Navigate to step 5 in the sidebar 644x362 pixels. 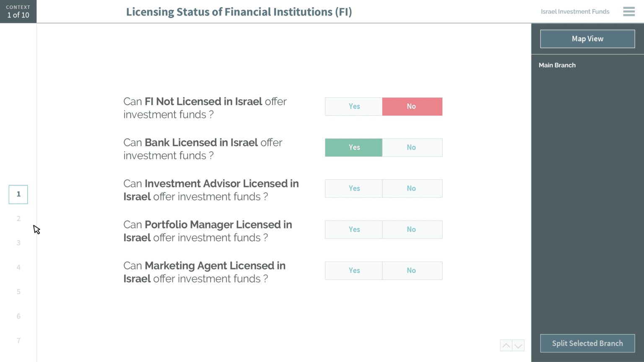click(18, 292)
